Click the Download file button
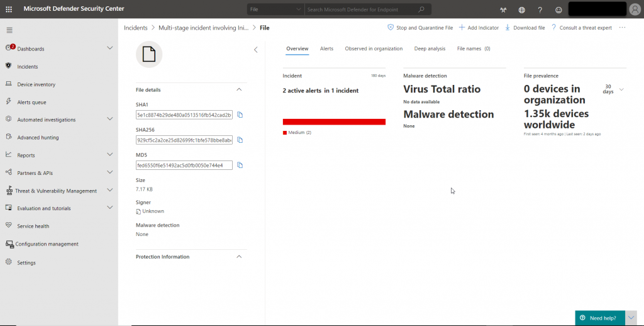 525,28
